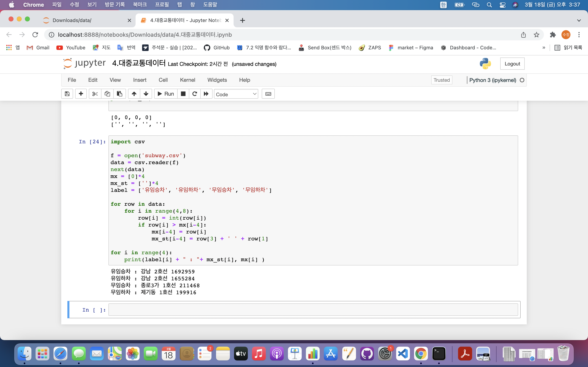Expand the hidden bookmarks chevron

click(x=543, y=48)
